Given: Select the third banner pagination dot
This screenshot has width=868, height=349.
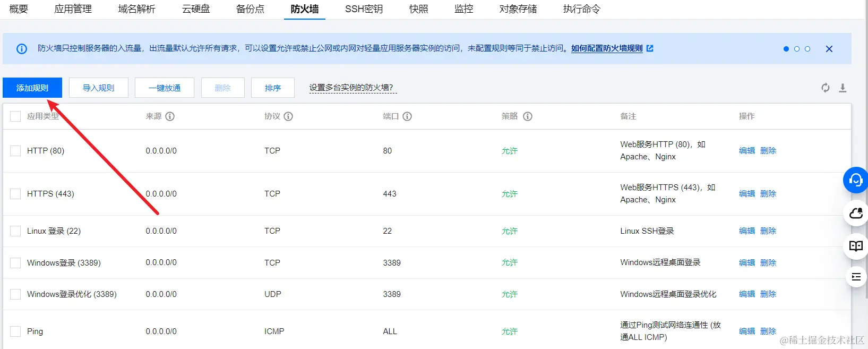Looking at the screenshot, I should [807, 49].
